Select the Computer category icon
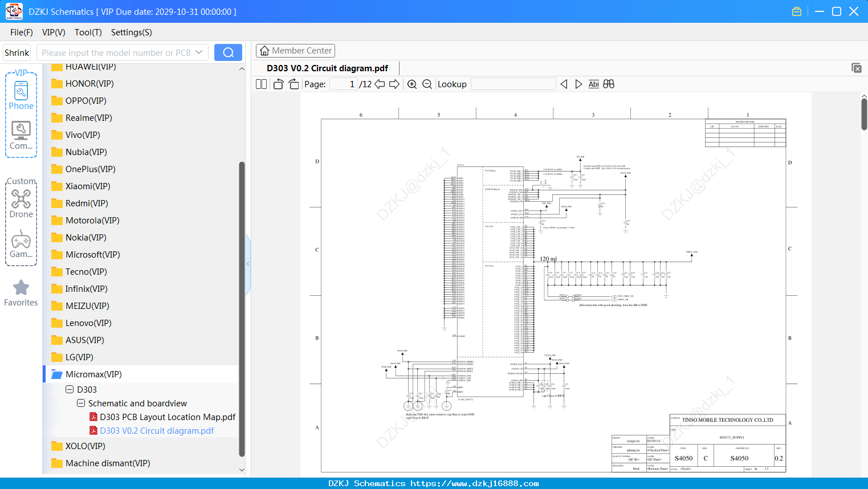Screen dimensions: 868x489 point(21,136)
